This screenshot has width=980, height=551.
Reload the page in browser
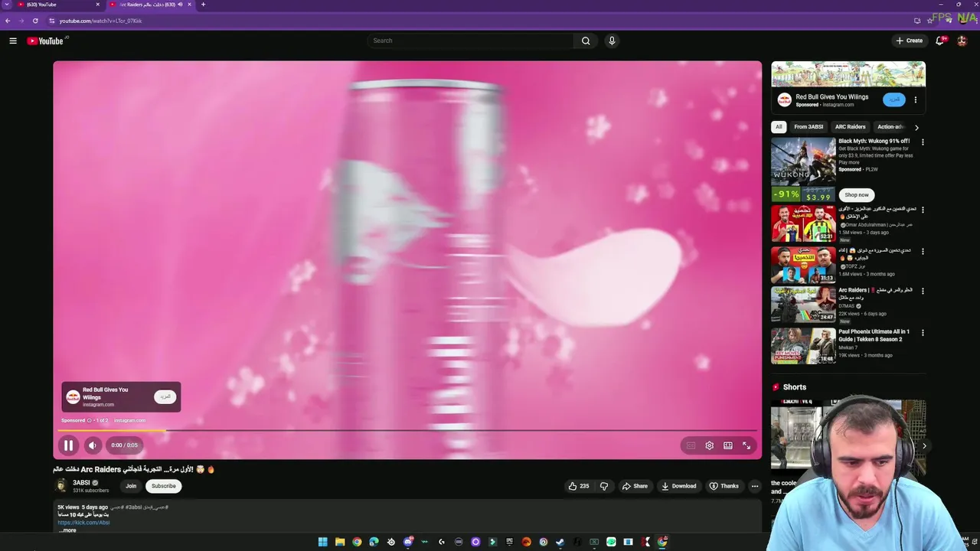pyautogui.click(x=35, y=21)
